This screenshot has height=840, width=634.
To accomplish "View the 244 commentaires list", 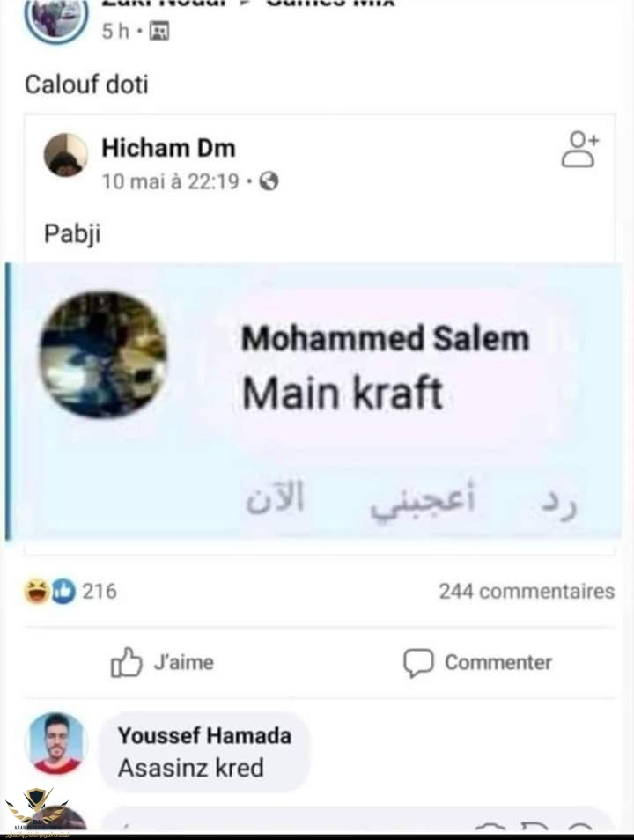I will (x=527, y=592).
